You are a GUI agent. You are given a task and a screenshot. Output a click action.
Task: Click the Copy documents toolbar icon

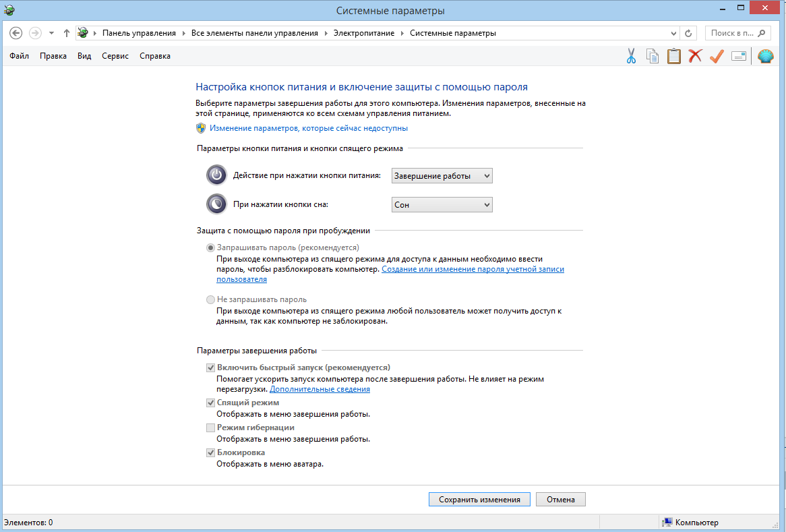point(652,56)
